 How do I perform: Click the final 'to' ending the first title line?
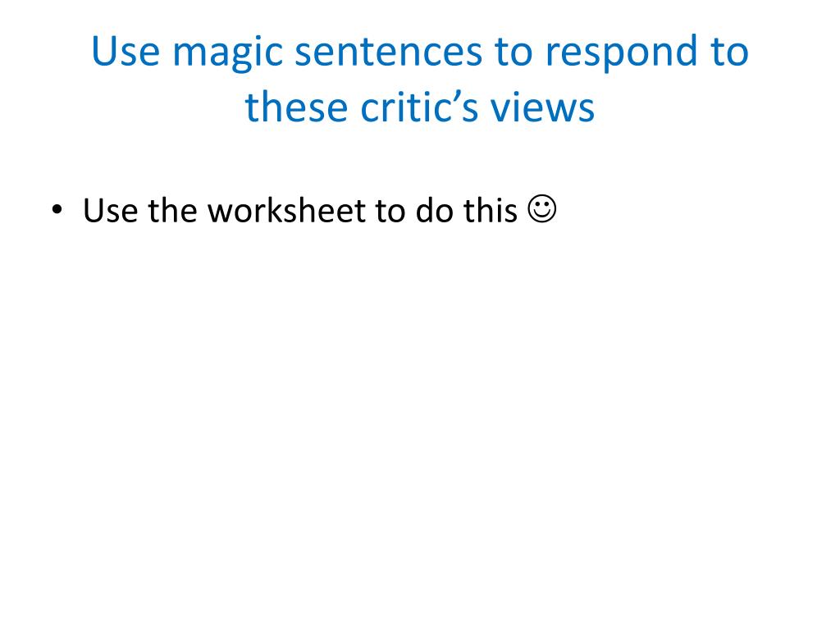click(729, 52)
